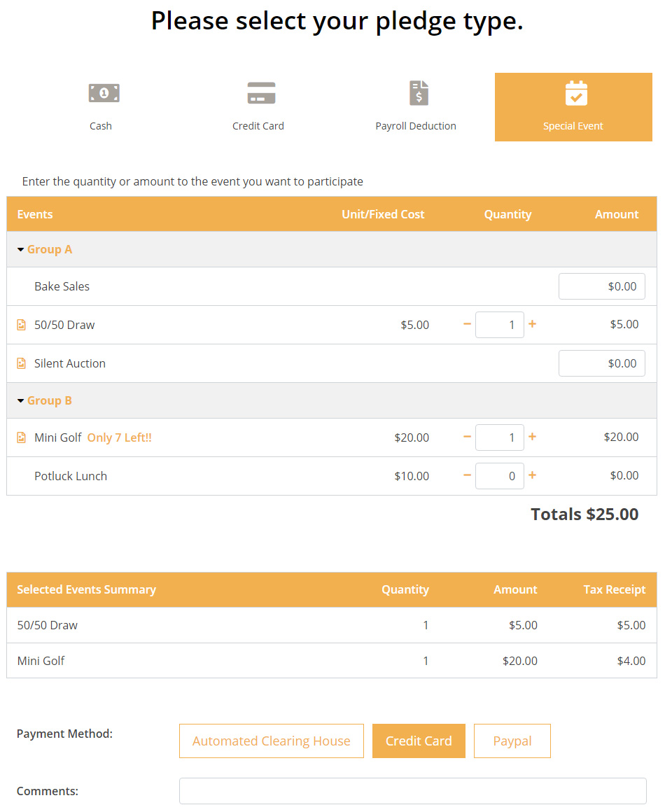Screen dimensions: 672x812
Task: Increase 50/50 Draw quantity with plus
Action: click(x=532, y=324)
